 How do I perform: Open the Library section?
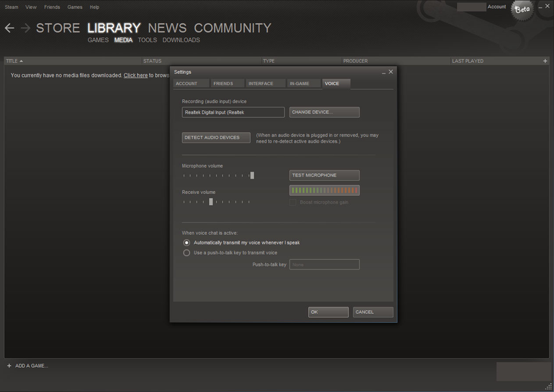(x=114, y=28)
